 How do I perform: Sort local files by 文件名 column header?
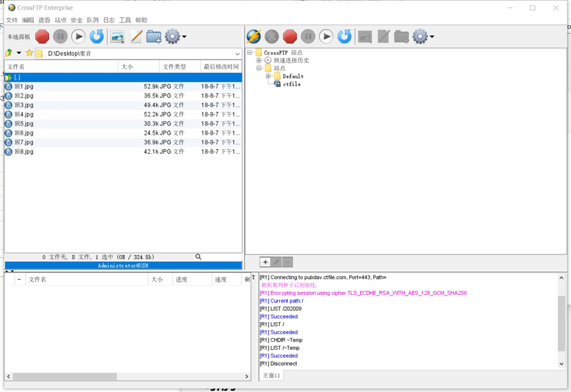pyautogui.click(x=61, y=67)
